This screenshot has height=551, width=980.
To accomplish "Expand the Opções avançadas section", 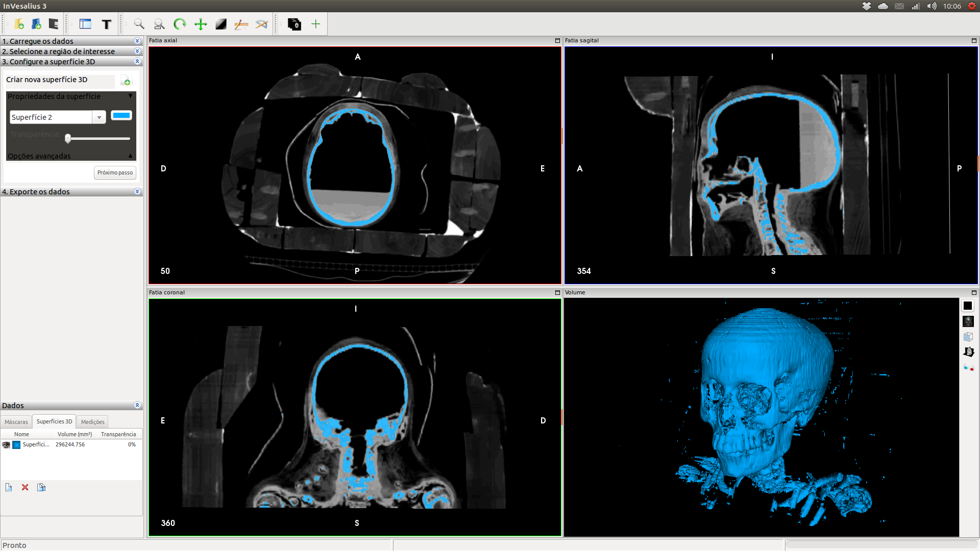I will (x=70, y=156).
